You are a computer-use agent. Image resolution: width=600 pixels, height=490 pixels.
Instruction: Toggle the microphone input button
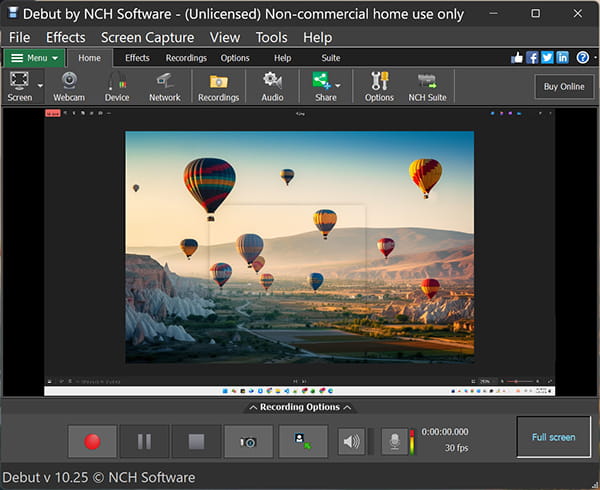(395, 441)
